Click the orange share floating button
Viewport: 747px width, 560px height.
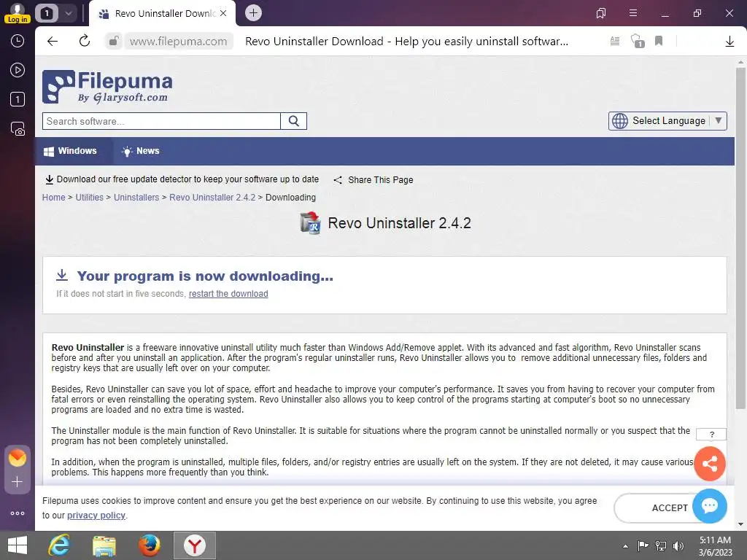[710, 463]
